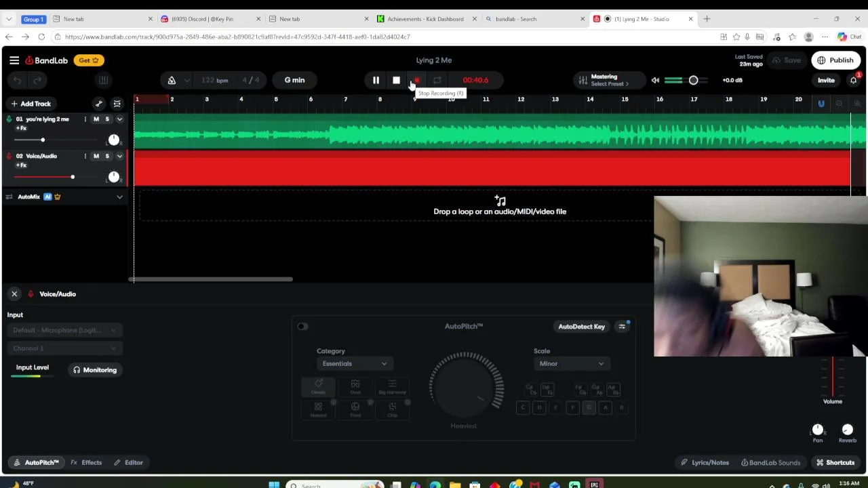Toggle loop cycle mode
Viewport: 868px width, 488px height.
[437, 81]
